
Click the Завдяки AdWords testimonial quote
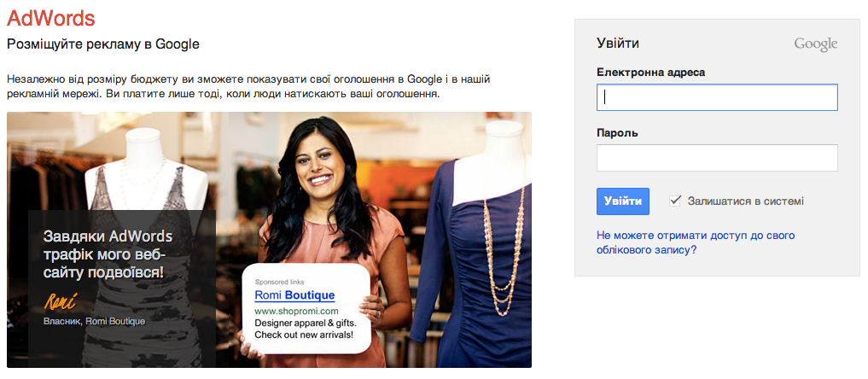[x=108, y=254]
